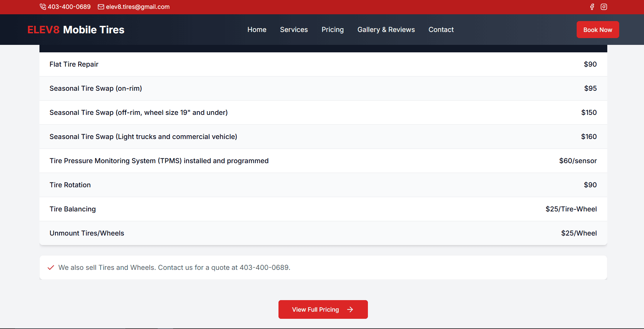The width and height of the screenshot is (644, 329).
Task: Open the Contact nav item
Action: [x=441, y=30]
